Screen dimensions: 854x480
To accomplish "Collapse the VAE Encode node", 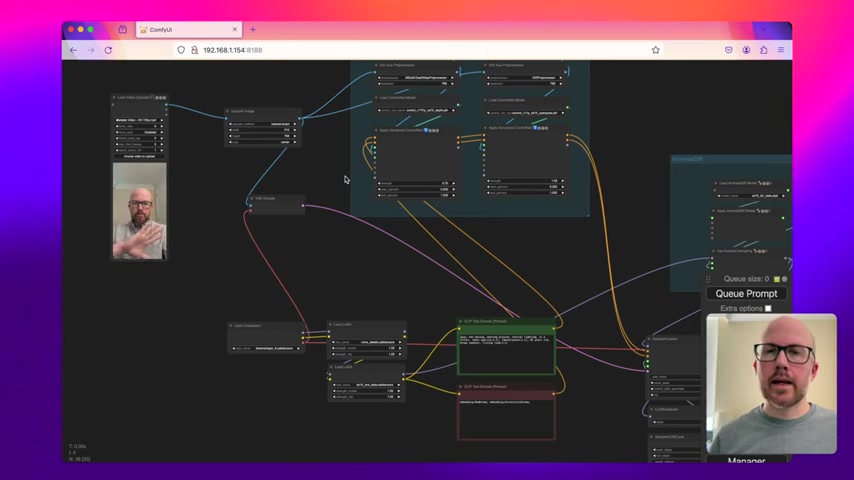I will tap(251, 198).
